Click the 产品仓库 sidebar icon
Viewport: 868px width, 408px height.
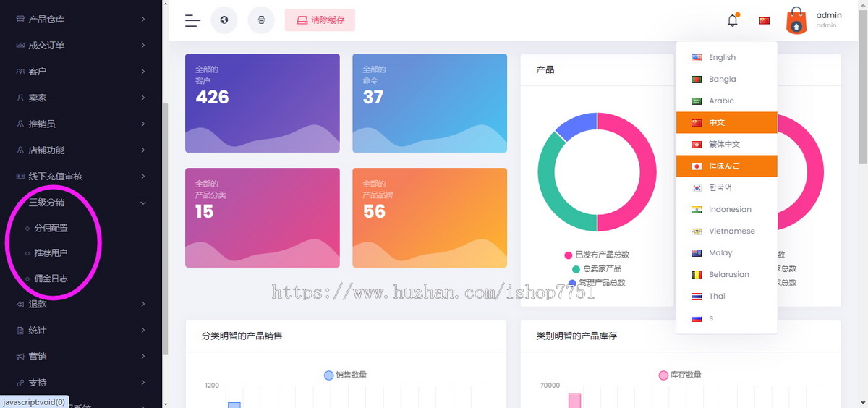pos(21,20)
